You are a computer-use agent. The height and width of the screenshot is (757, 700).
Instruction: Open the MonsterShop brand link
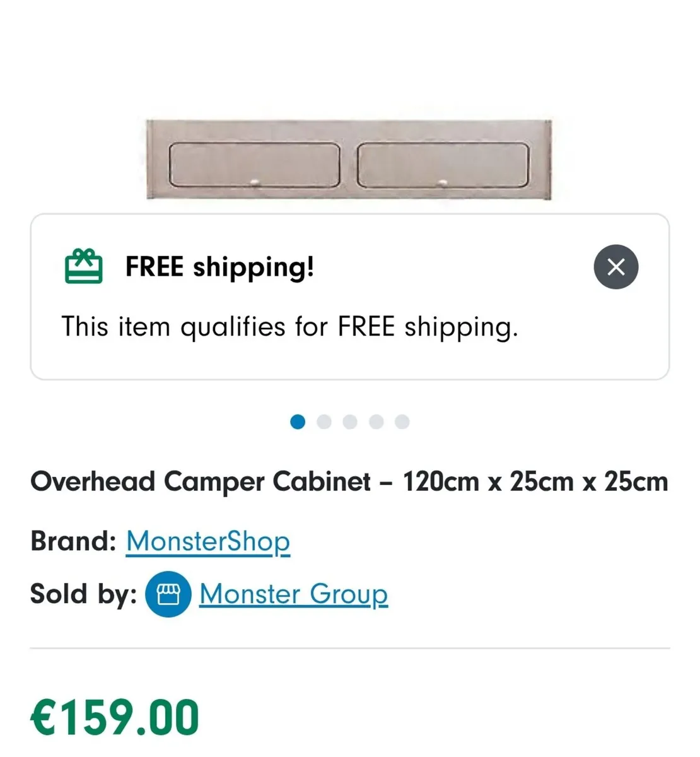click(207, 541)
